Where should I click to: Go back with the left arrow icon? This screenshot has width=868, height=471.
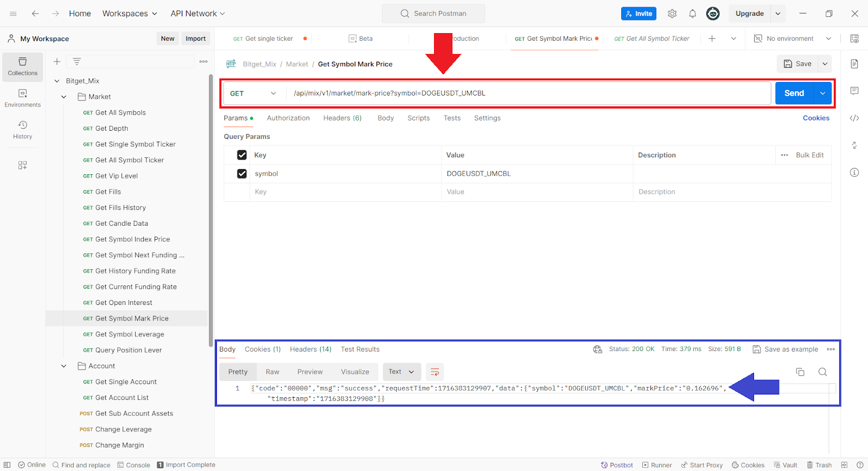pos(35,14)
